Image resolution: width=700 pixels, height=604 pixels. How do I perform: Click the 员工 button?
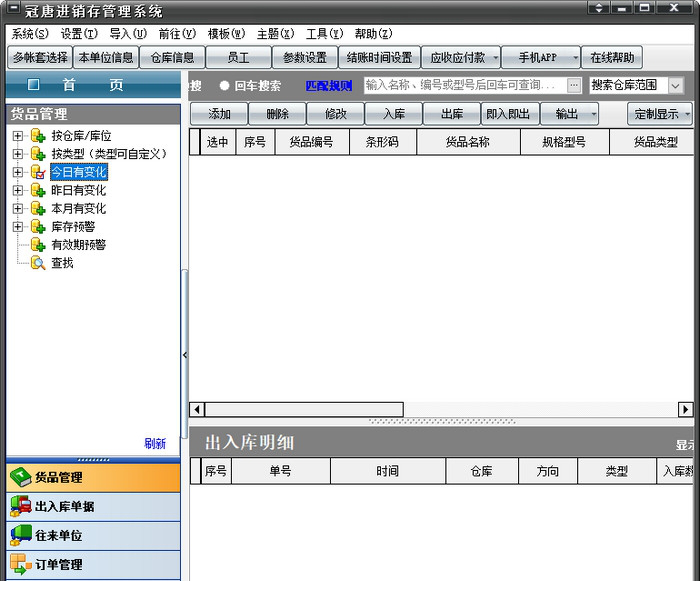(238, 58)
